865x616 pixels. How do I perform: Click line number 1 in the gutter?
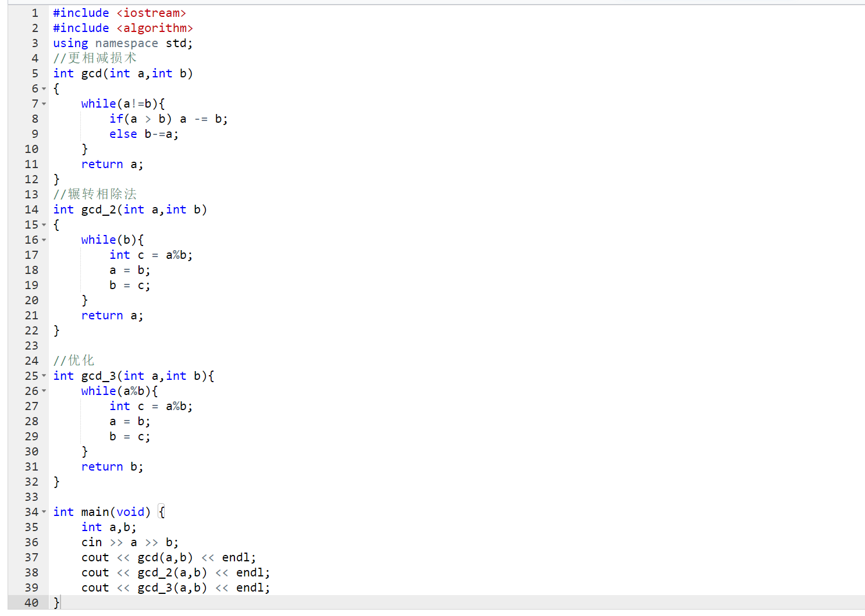pos(35,13)
